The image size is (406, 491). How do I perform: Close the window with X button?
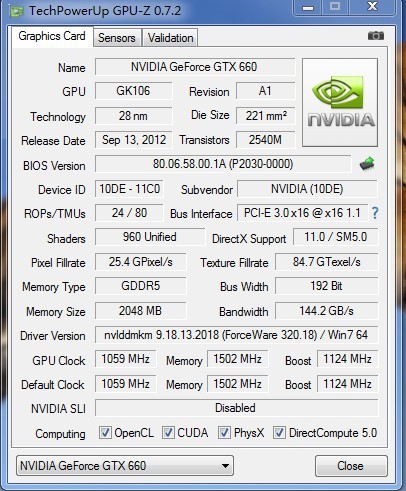pyautogui.click(x=372, y=7)
